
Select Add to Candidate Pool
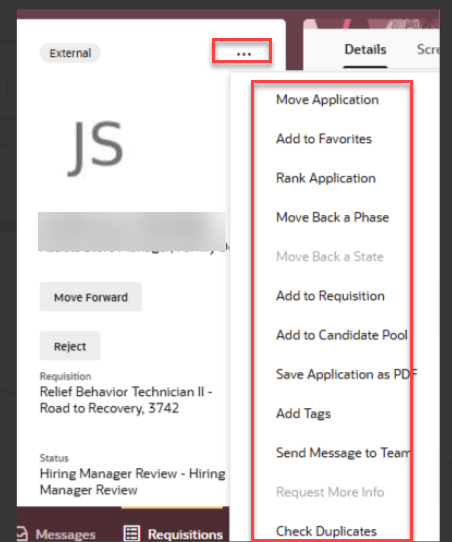tap(342, 335)
